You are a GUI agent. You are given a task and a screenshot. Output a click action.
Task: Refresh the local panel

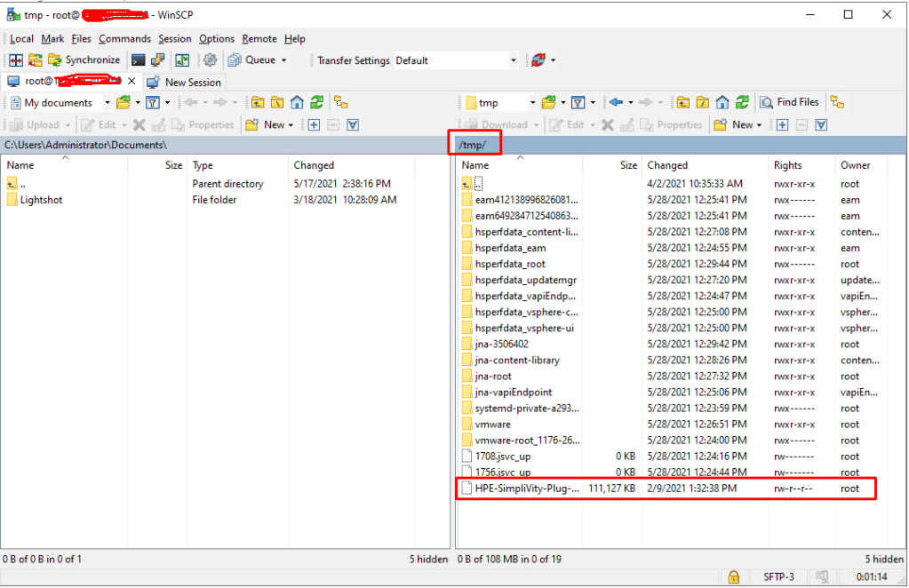tap(317, 102)
